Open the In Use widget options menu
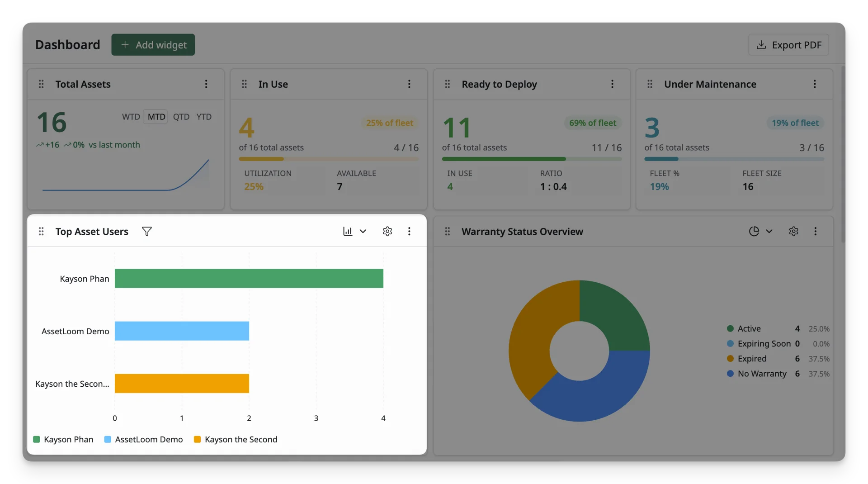The image size is (868, 484). (409, 84)
